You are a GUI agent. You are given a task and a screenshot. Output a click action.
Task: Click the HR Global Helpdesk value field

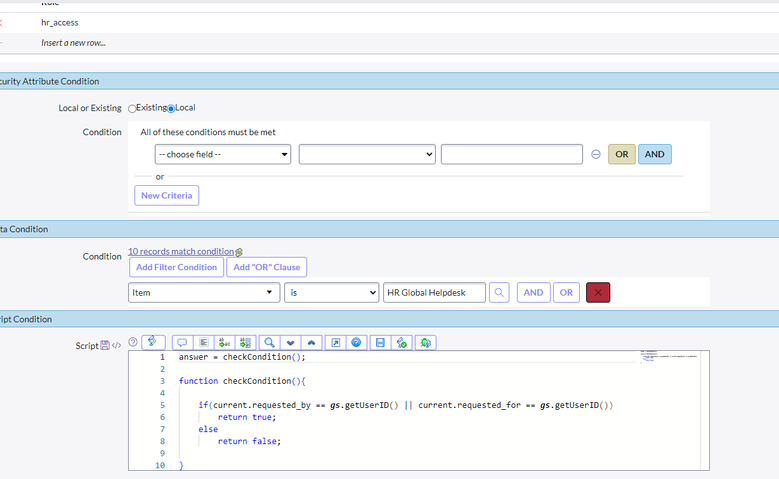(x=434, y=293)
